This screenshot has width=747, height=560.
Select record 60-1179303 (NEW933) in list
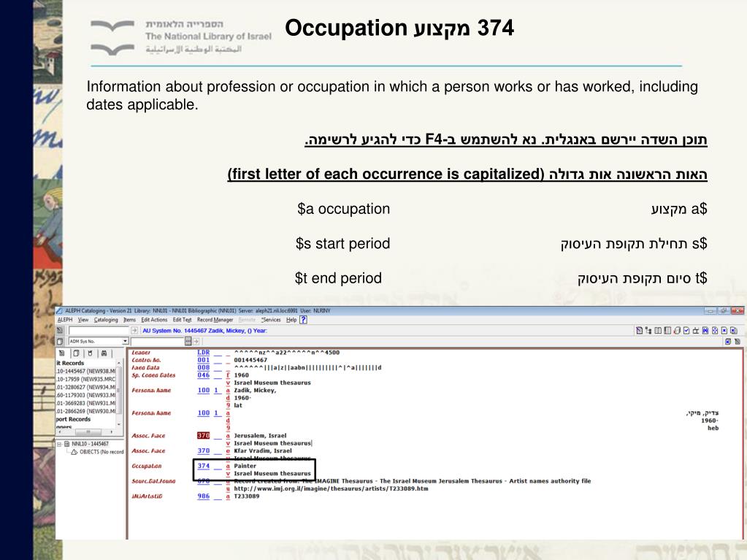click(x=85, y=395)
